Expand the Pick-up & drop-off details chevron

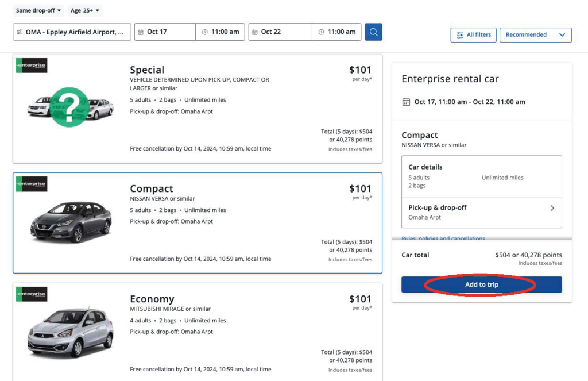pyautogui.click(x=552, y=208)
